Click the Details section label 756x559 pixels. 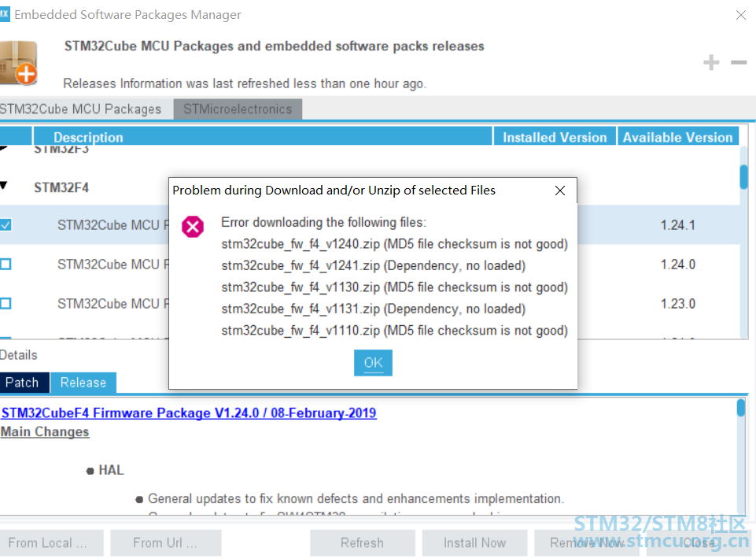(x=18, y=355)
